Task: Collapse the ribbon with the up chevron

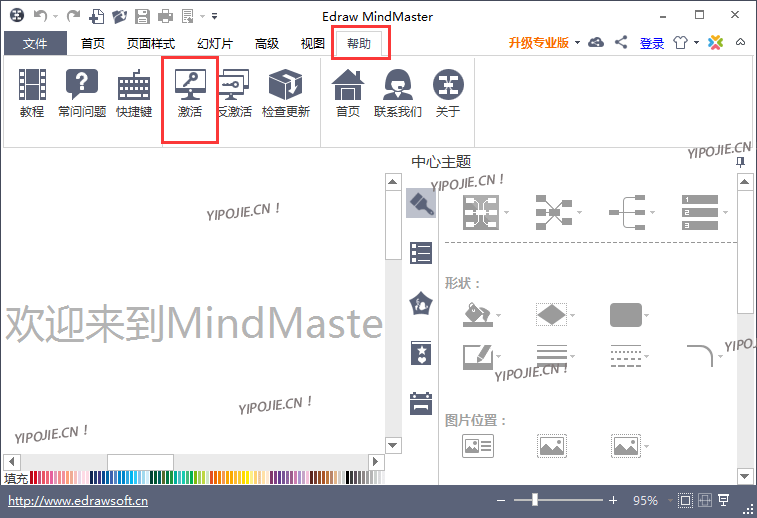Action: tap(740, 42)
